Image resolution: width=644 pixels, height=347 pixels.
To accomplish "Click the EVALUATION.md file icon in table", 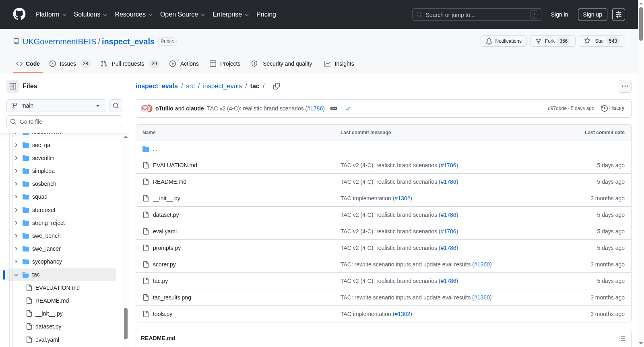I will click(146, 165).
